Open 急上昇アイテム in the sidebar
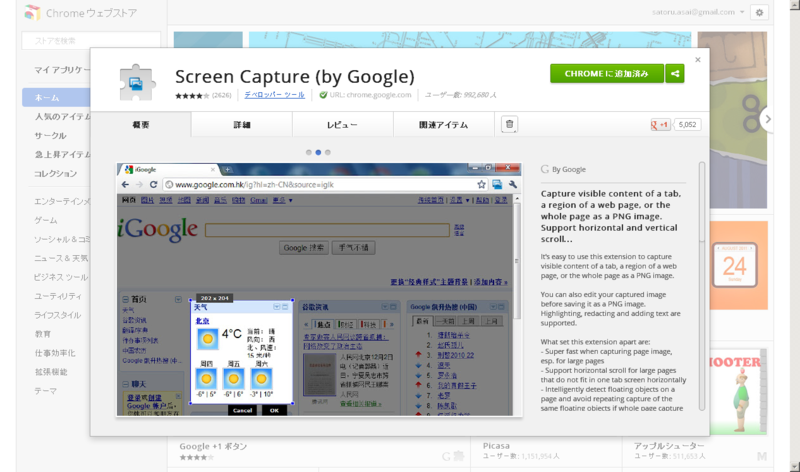 point(62,154)
